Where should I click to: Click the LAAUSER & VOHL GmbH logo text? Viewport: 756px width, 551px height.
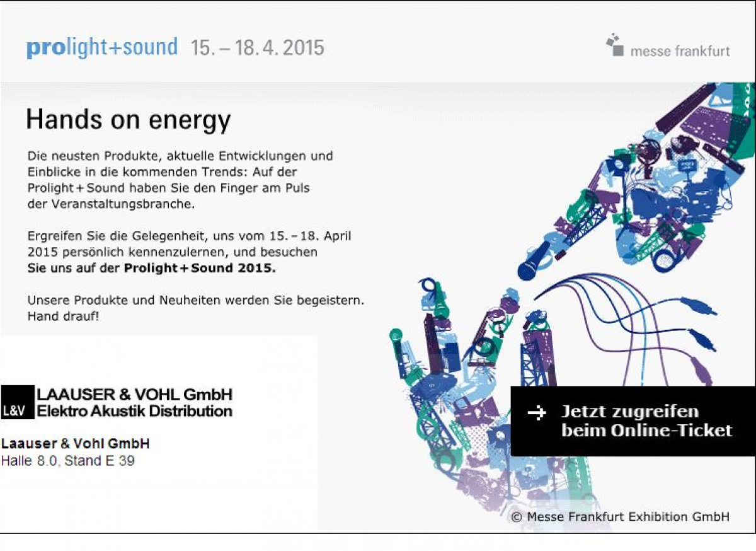pos(135,395)
